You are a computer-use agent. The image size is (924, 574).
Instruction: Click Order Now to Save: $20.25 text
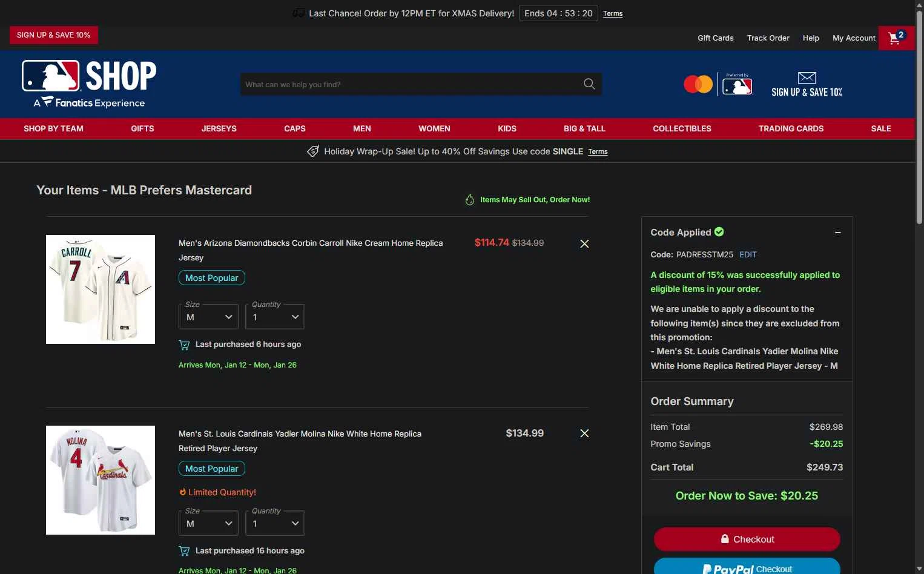(x=747, y=495)
